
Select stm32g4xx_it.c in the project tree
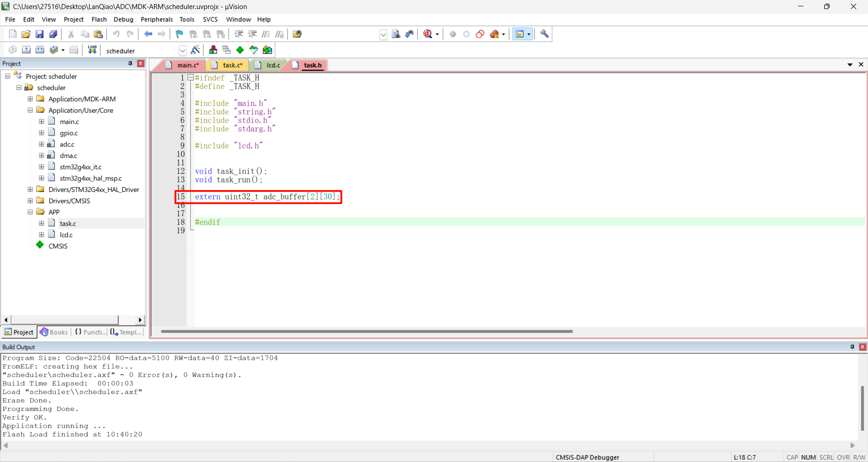pyautogui.click(x=80, y=167)
